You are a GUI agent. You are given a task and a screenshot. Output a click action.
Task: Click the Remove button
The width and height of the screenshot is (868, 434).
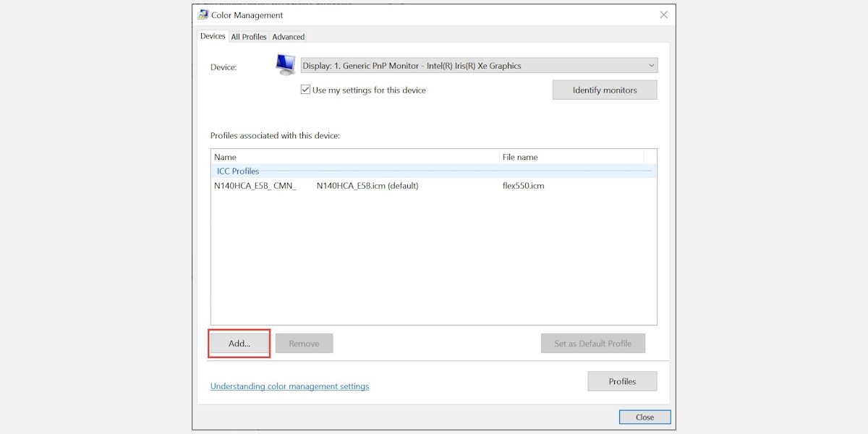point(304,344)
